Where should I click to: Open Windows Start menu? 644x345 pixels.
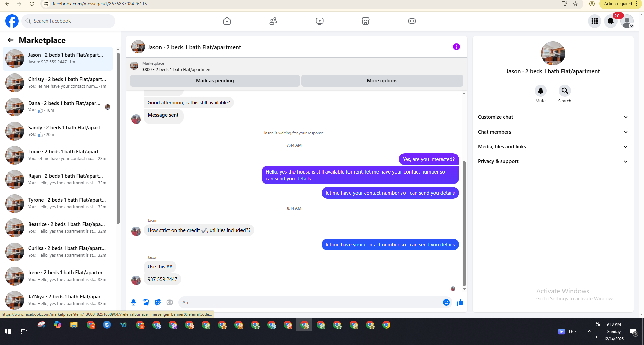8,331
